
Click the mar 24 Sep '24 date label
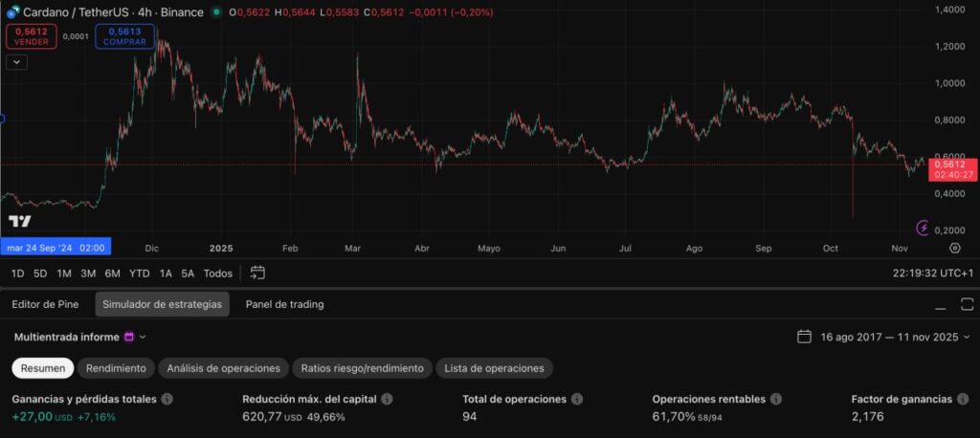[56, 248]
